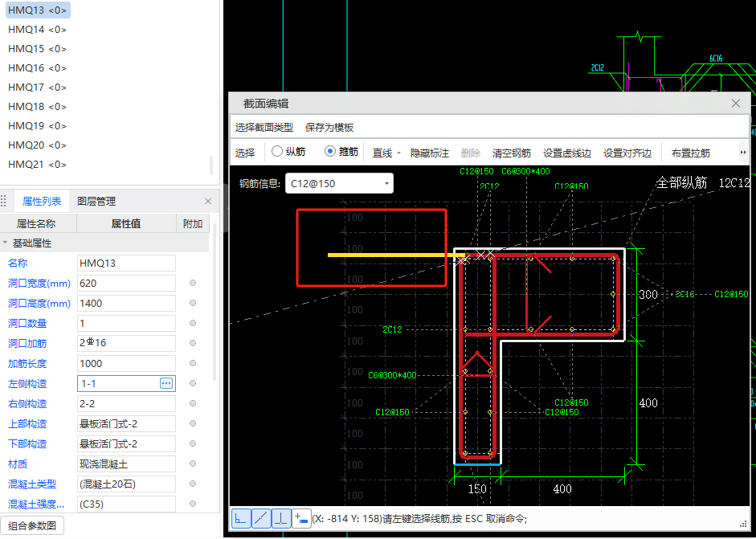
Task: Click the 加筋长度 value field 1000
Action: (126, 364)
